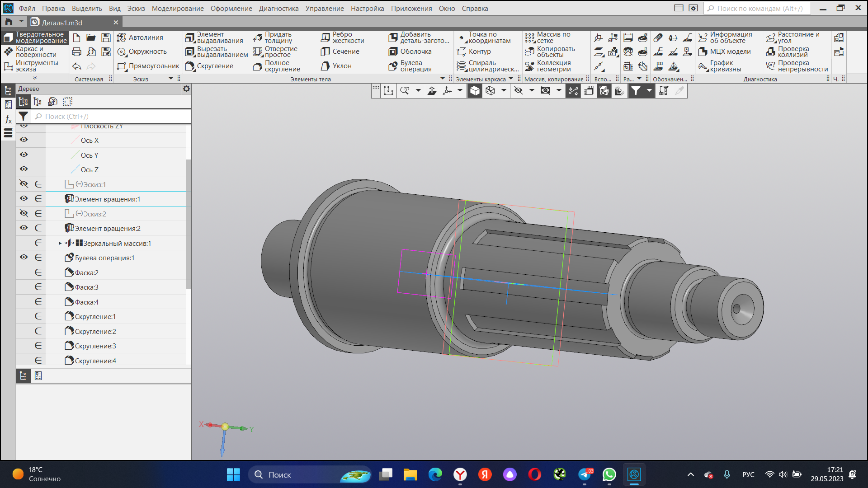Toggle visibility of Ось X

point(24,140)
